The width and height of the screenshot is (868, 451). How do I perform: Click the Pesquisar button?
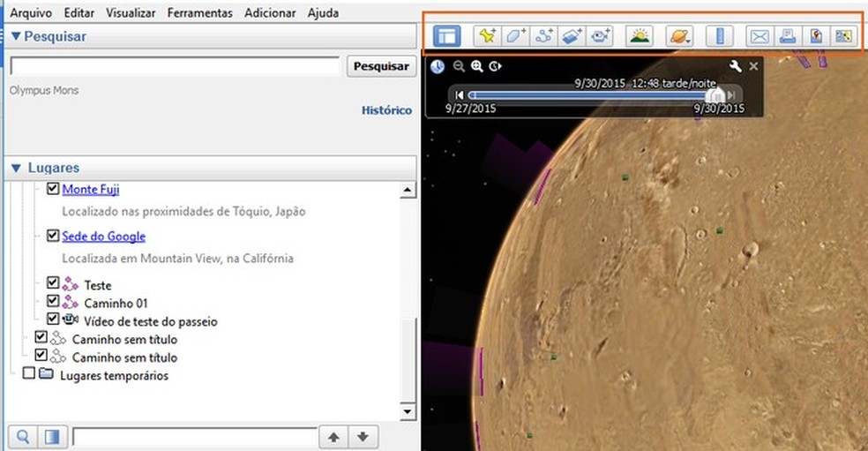(x=381, y=66)
